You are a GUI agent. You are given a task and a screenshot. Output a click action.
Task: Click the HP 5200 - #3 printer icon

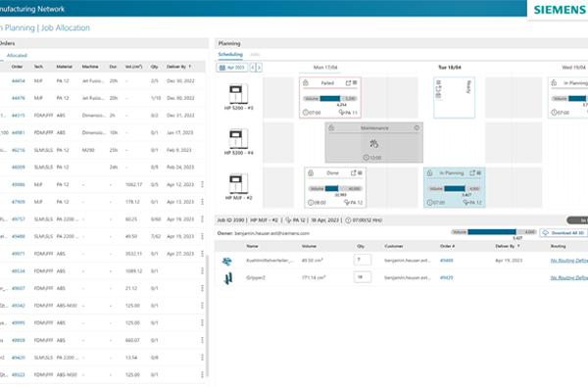[x=238, y=94]
